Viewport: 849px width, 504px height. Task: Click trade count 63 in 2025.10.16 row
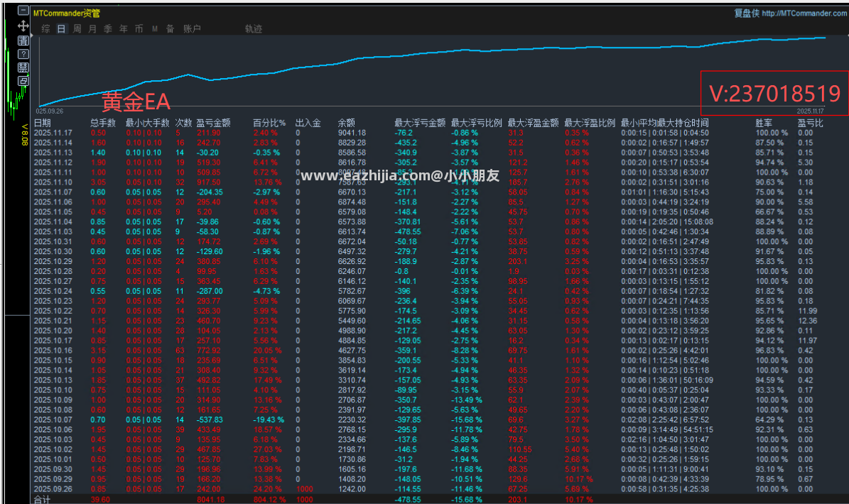pyautogui.click(x=180, y=351)
